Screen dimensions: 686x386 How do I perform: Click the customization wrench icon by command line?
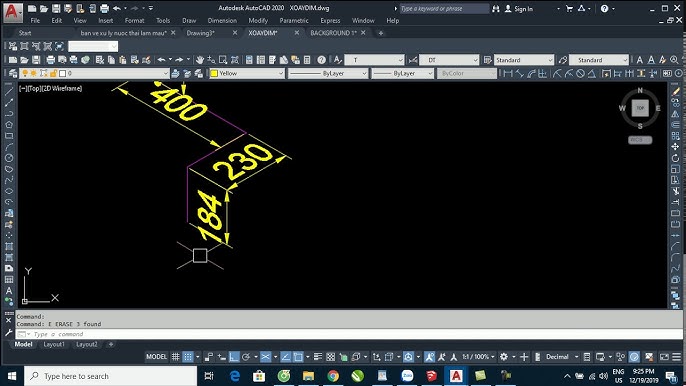tap(8, 333)
